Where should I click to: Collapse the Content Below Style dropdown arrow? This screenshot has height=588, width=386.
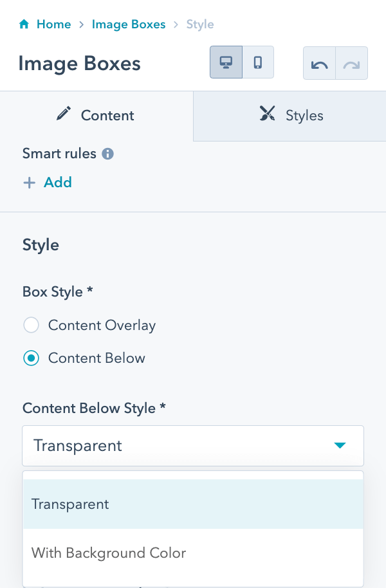click(x=340, y=445)
